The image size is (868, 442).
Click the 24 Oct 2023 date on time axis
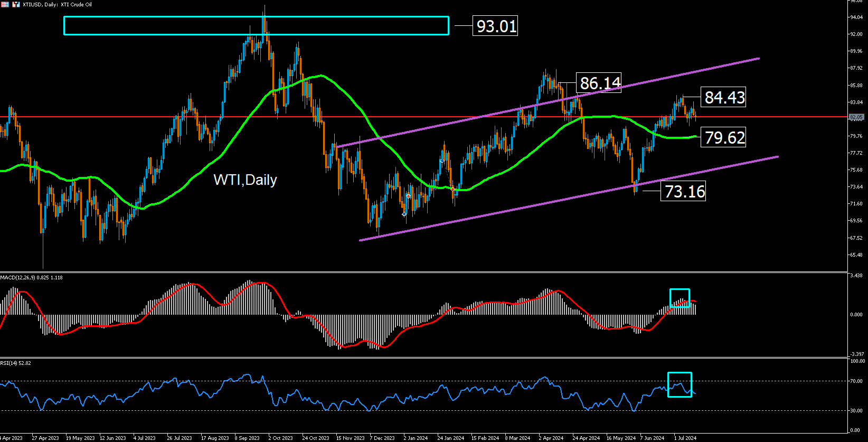tap(316, 438)
